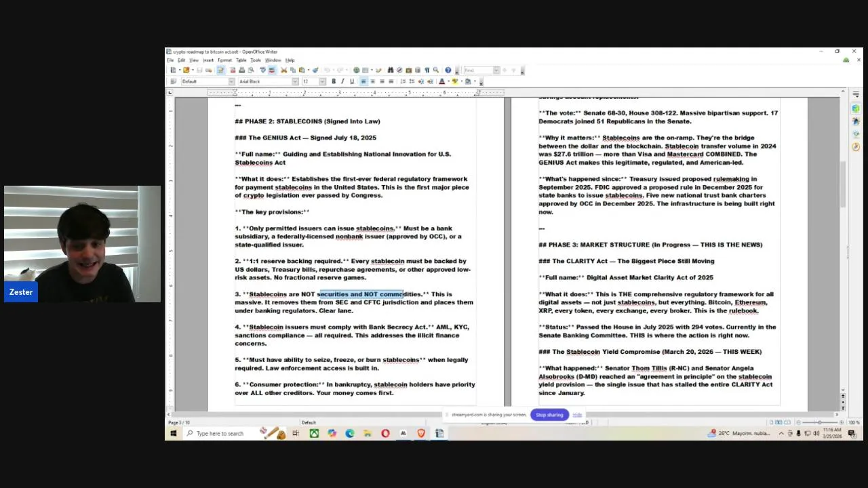The width and height of the screenshot is (868, 488).
Task: Set paragraph alignment to justified
Action: click(391, 81)
